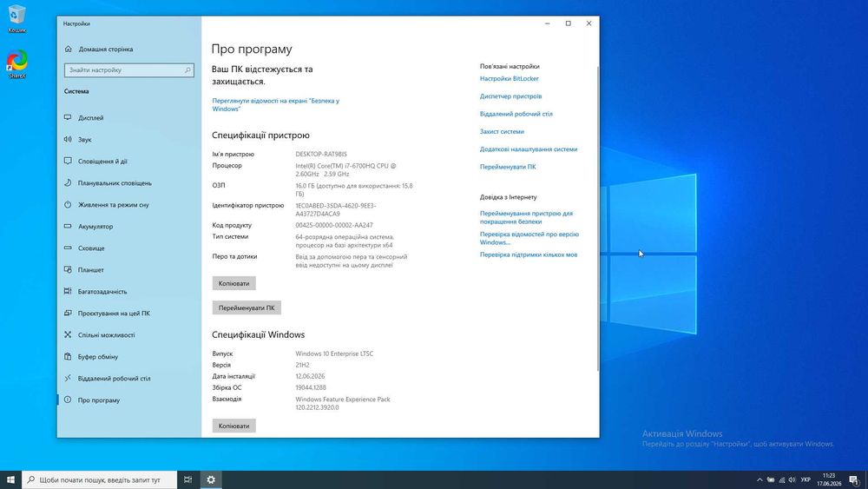This screenshot has height=489, width=868.
Task: Open the Диспетчер пристроїв link
Action: point(510,96)
